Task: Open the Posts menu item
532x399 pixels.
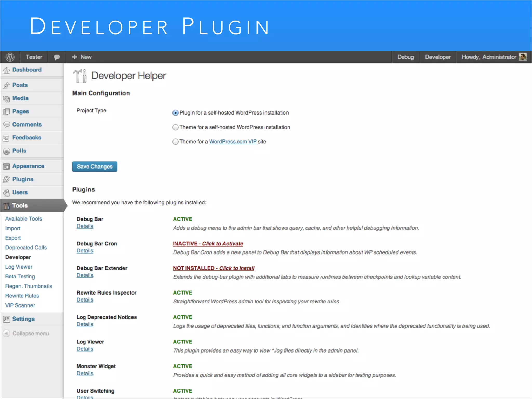Action: pyautogui.click(x=20, y=85)
